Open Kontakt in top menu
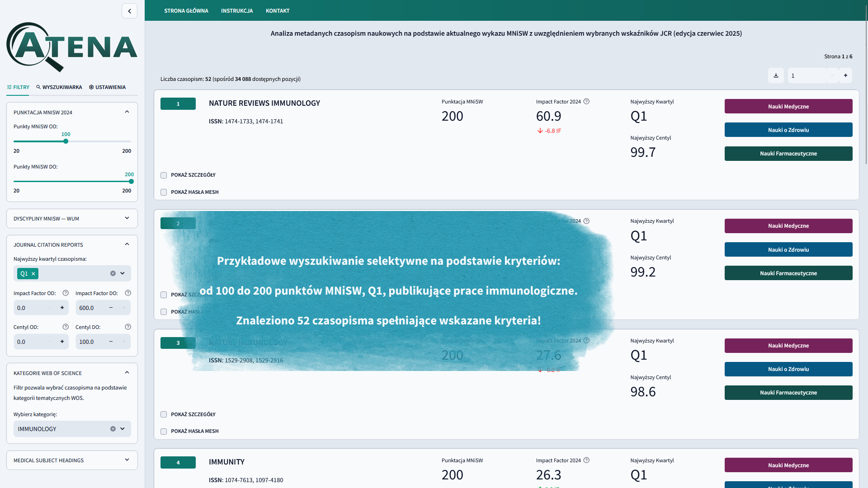 (x=278, y=10)
